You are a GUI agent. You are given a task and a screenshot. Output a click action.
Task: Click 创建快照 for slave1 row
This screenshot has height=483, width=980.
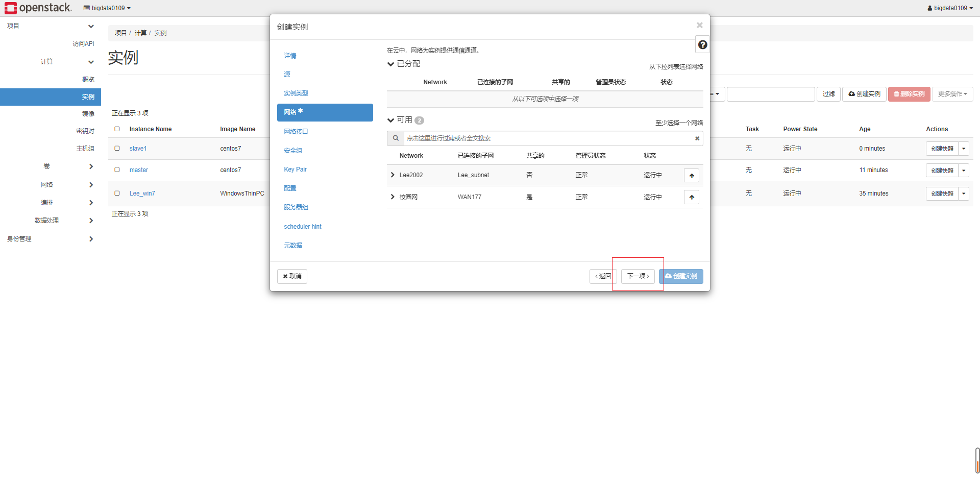[942, 149]
